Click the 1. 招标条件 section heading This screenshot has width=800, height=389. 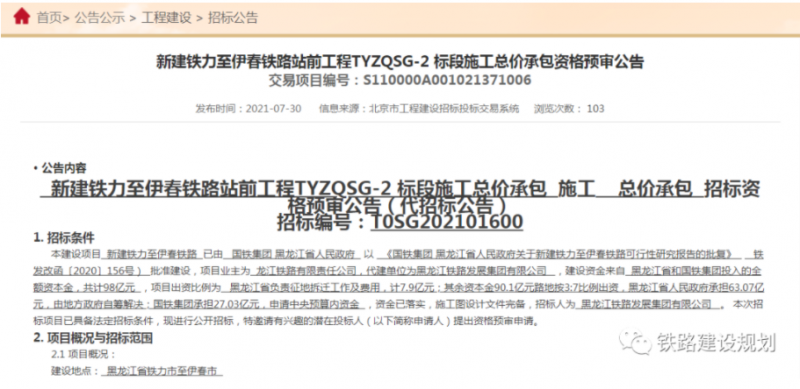coord(64,238)
